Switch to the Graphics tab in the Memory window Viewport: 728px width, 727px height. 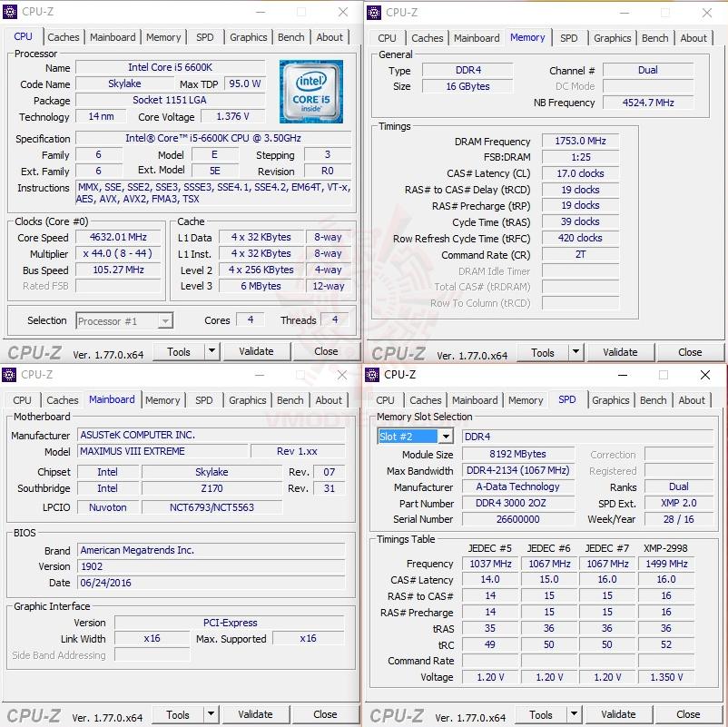(x=612, y=38)
